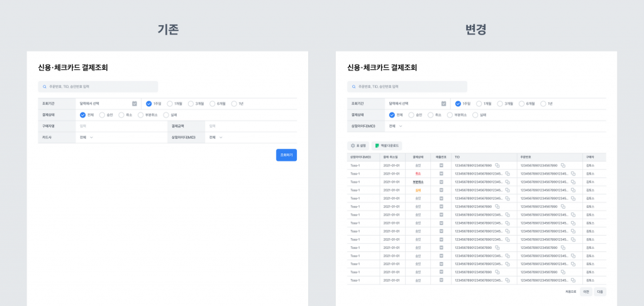Click the 매출전표 column header
644x306 pixels.
click(x=441, y=157)
